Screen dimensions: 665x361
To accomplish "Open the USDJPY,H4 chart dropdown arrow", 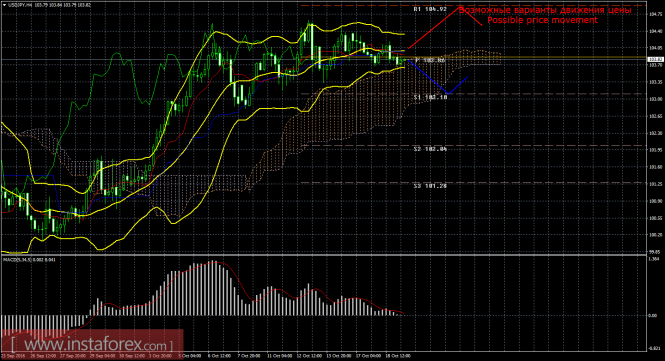I will point(5,5).
